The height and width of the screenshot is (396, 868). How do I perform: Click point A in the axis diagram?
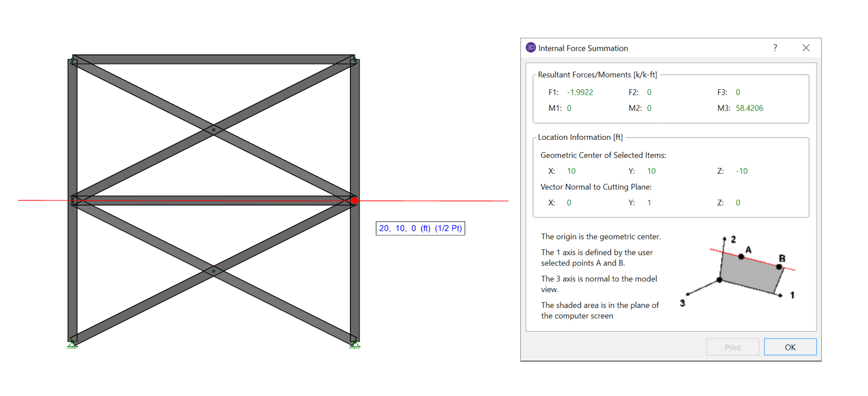741,257
